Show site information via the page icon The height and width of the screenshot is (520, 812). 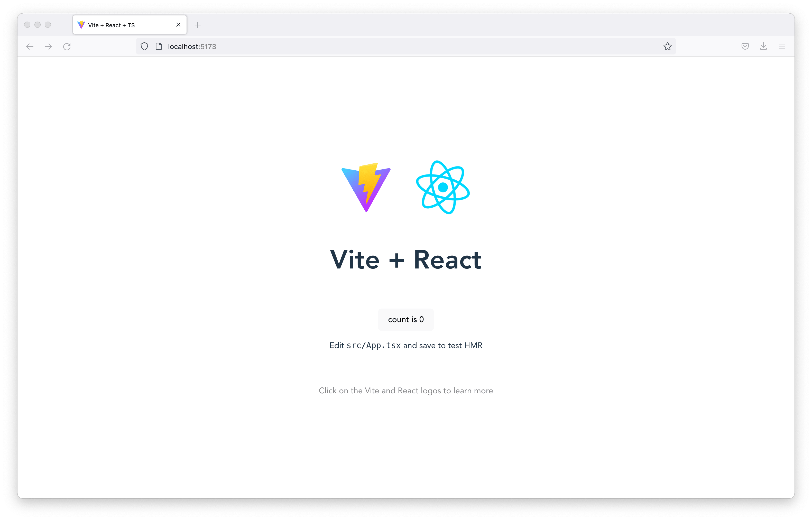click(159, 46)
